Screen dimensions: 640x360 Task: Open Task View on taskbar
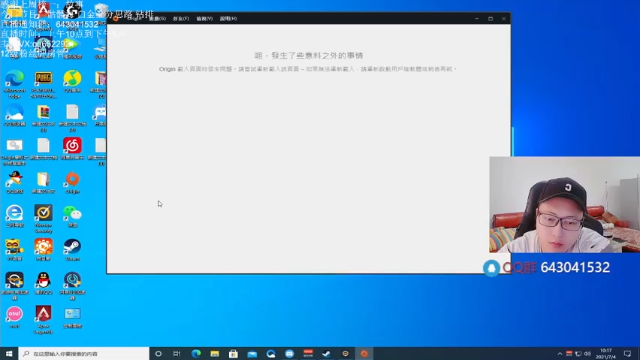point(177,353)
